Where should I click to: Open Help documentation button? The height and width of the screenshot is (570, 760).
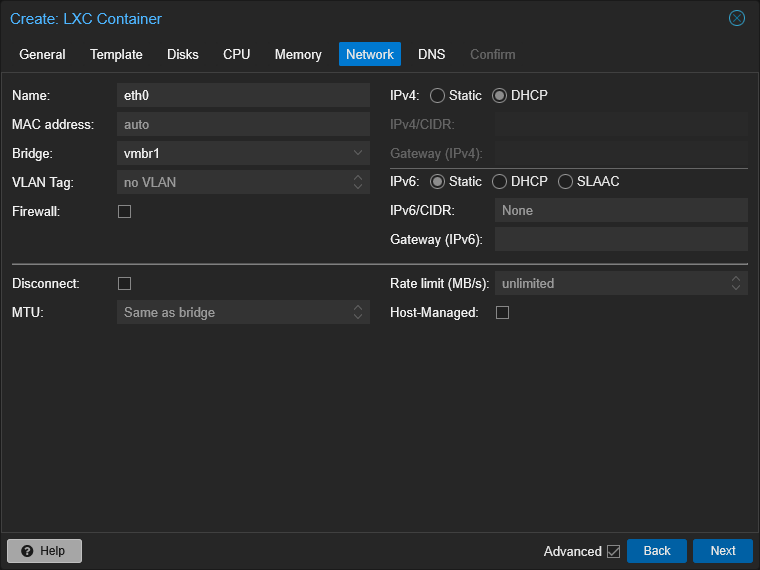click(45, 551)
